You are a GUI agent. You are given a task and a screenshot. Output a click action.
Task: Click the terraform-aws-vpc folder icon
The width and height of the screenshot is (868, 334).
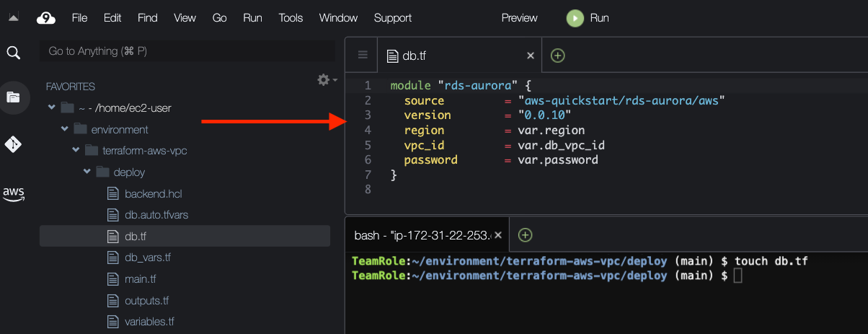click(92, 150)
